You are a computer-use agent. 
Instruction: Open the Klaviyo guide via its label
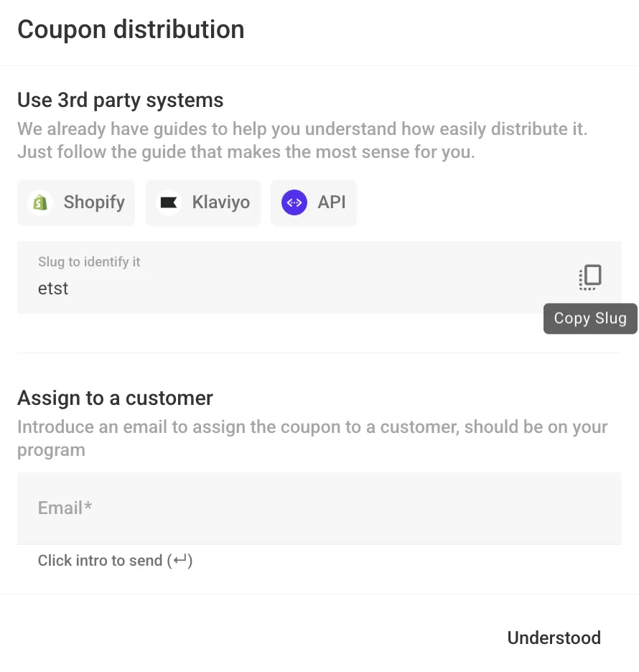point(221,202)
